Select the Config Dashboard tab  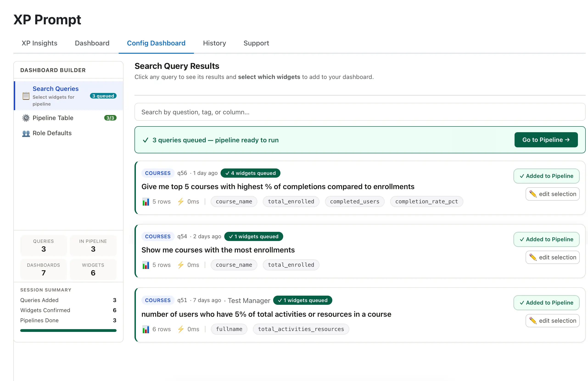(x=156, y=43)
